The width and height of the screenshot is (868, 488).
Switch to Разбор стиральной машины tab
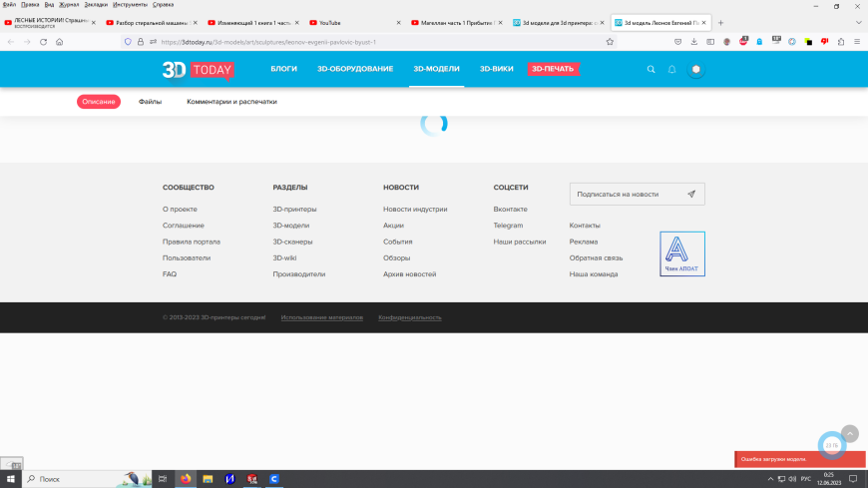(152, 23)
